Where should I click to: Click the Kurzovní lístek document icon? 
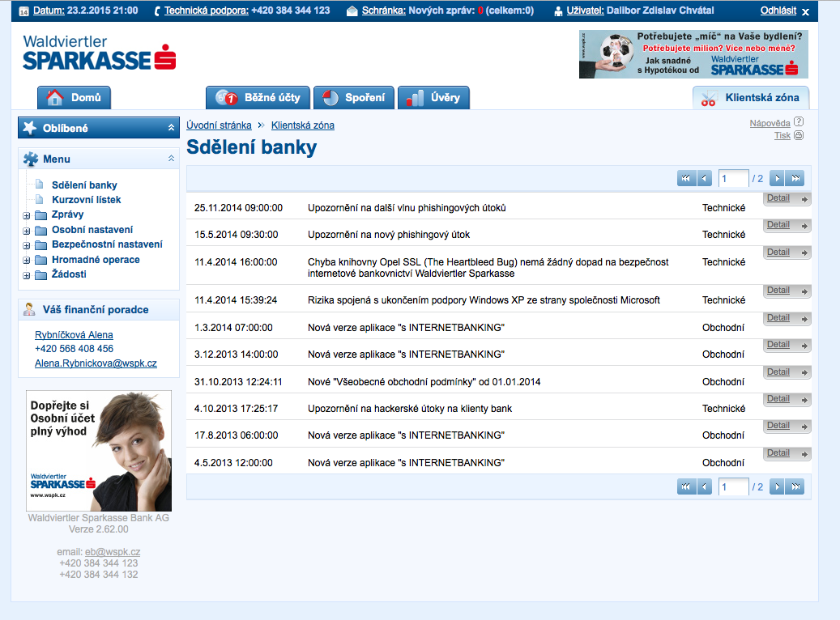click(x=40, y=200)
